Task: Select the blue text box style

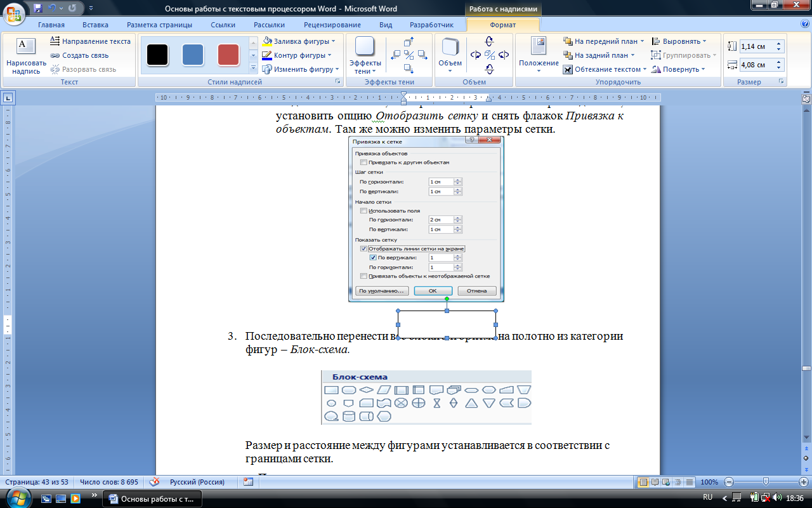Action: point(193,55)
